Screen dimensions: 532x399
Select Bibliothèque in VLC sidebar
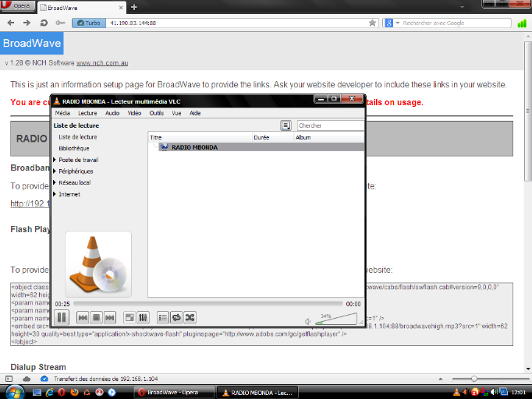[74, 149]
